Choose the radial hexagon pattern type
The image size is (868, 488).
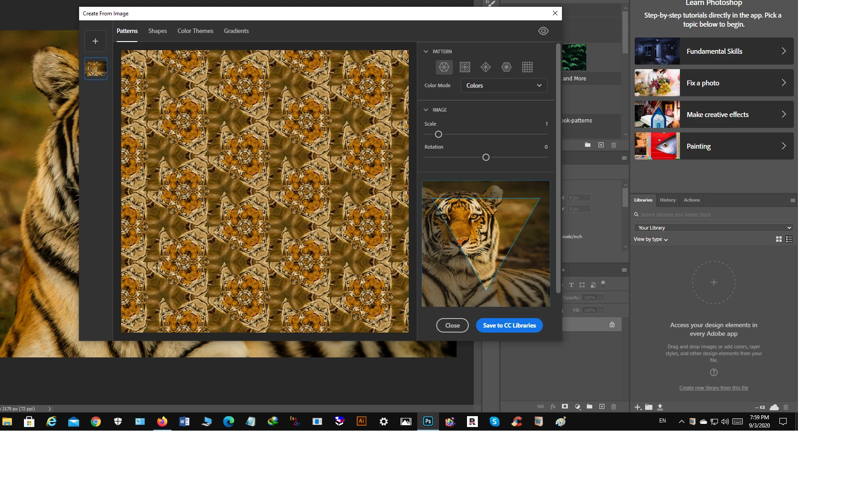[x=506, y=67]
